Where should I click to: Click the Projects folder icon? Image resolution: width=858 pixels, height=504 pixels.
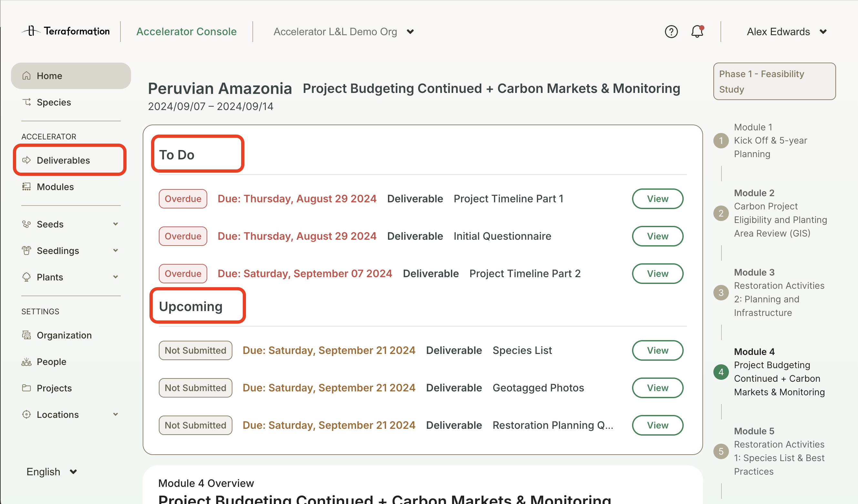tap(26, 388)
